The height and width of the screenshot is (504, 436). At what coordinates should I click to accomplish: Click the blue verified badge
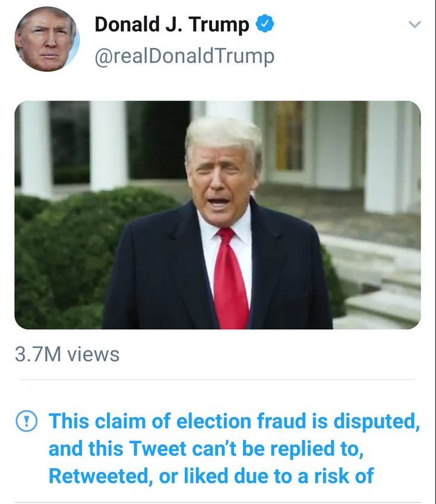[x=265, y=24]
